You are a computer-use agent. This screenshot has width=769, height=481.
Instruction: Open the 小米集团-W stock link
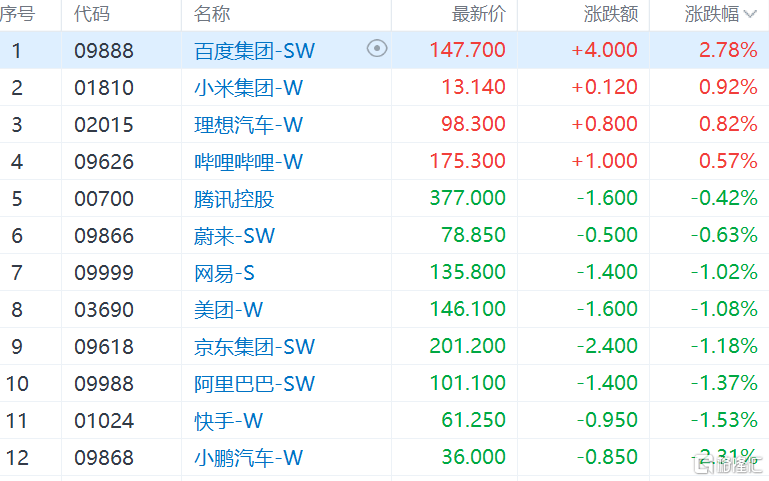[x=248, y=87]
